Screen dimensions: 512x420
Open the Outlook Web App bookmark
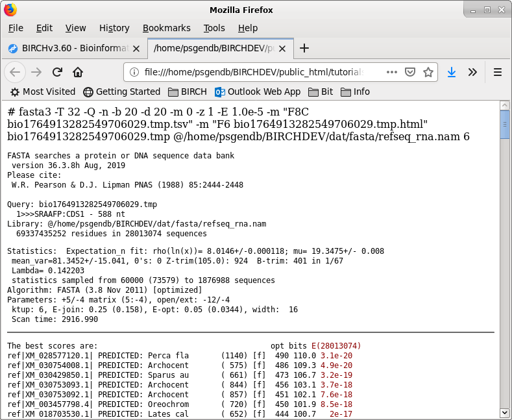(x=258, y=92)
